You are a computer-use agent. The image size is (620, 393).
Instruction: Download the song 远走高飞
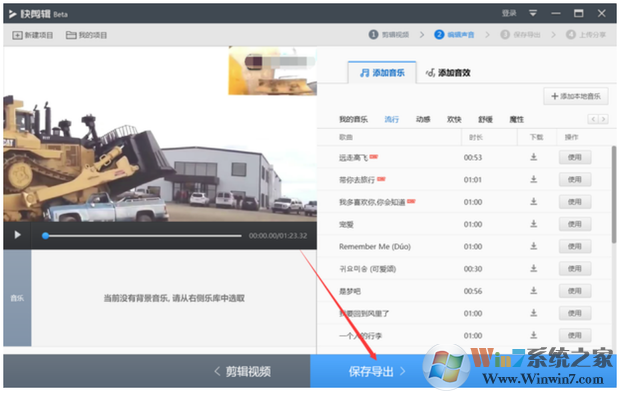[533, 157]
